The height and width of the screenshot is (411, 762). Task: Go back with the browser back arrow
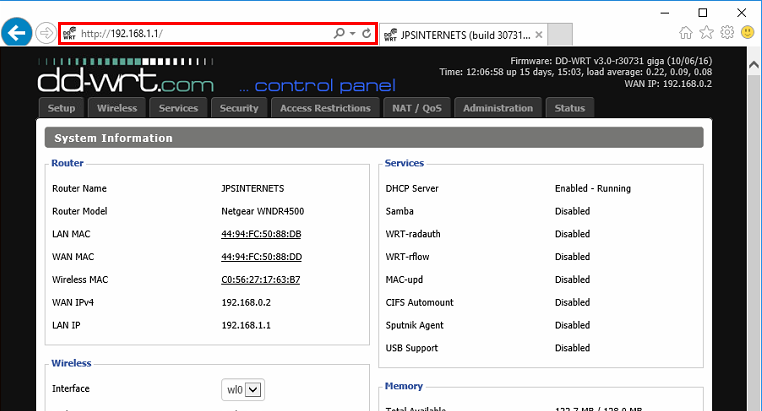[x=17, y=33]
